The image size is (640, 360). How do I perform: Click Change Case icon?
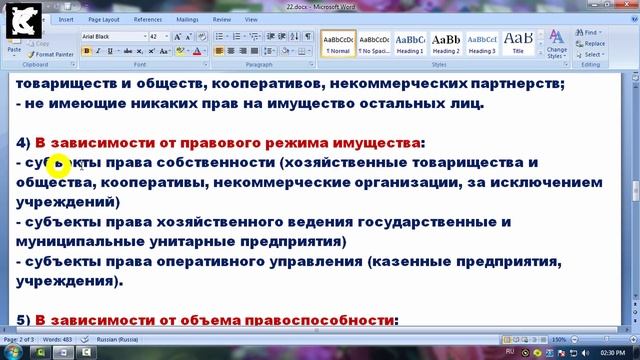pyautogui.click(x=164, y=51)
